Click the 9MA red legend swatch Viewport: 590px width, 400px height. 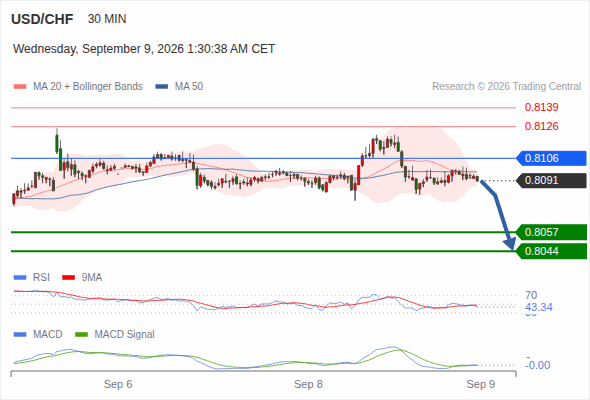pyautogui.click(x=68, y=278)
